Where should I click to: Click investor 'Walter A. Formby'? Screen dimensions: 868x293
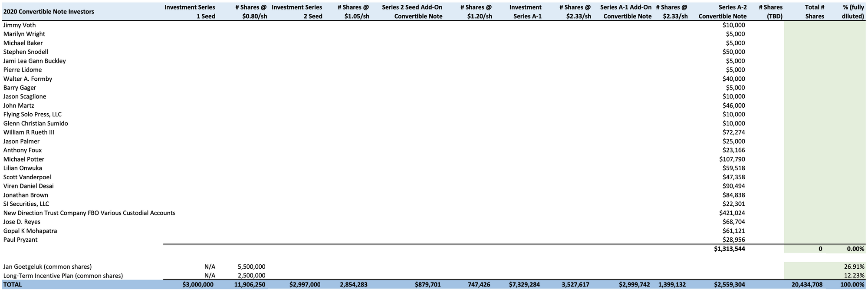(27, 79)
